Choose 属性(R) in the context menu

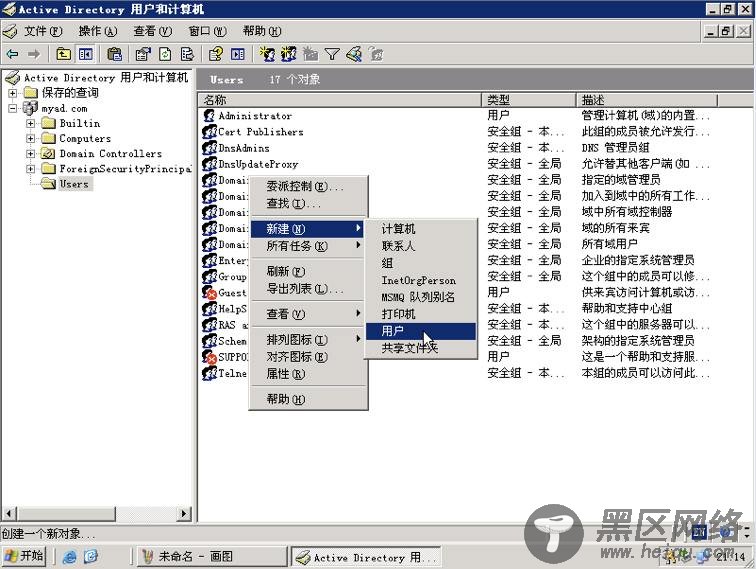pyautogui.click(x=308, y=374)
